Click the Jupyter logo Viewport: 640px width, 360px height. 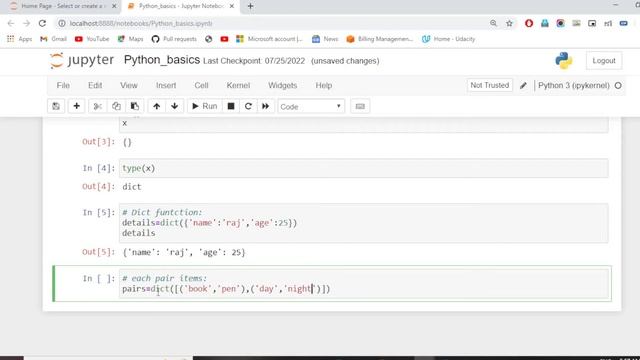[x=82, y=60]
